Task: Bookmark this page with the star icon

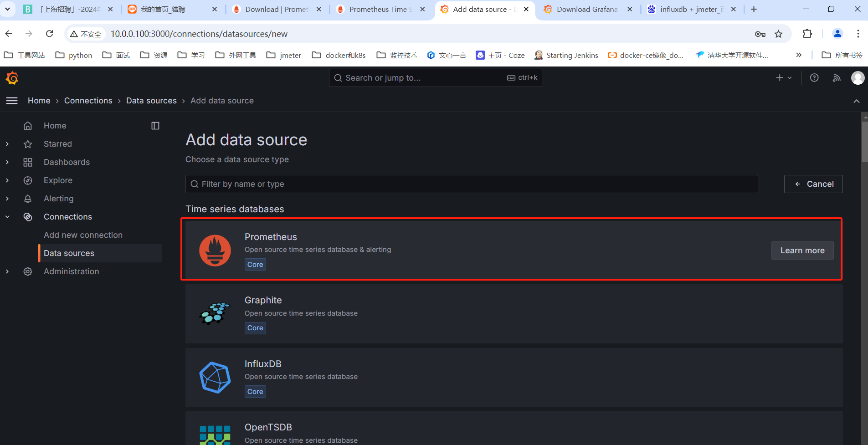Action: point(778,34)
